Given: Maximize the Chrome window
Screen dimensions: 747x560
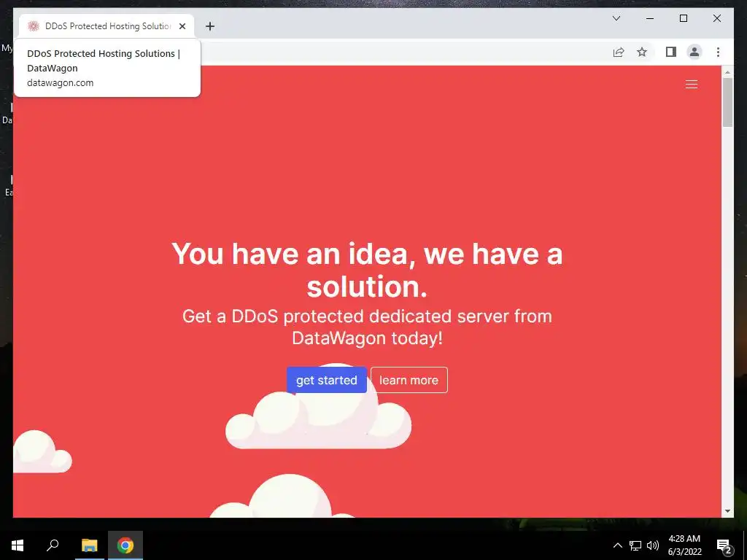Looking at the screenshot, I should click(683, 18).
